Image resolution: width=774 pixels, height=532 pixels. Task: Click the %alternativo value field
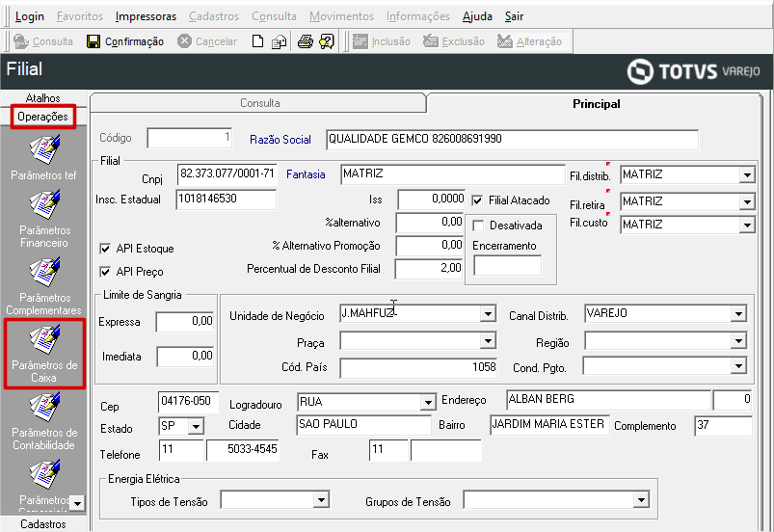click(x=430, y=223)
